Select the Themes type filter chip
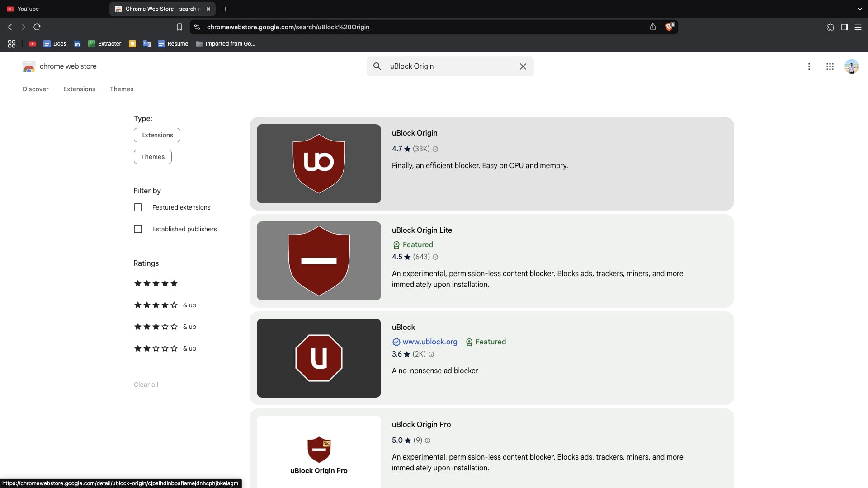 point(153,157)
